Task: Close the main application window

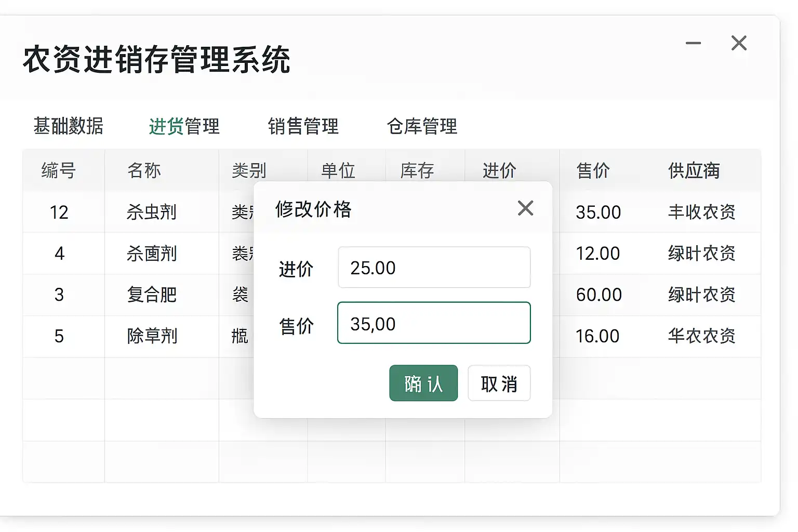Action: [739, 43]
